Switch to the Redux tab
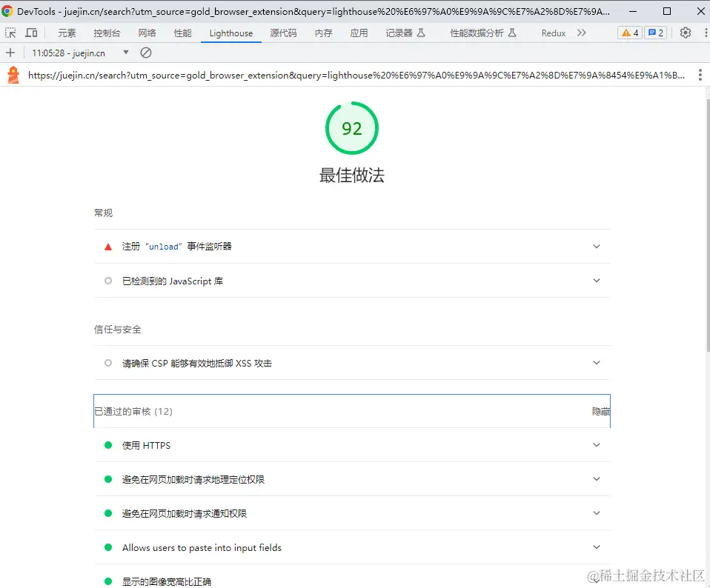This screenshot has height=588, width=710. coord(554,33)
